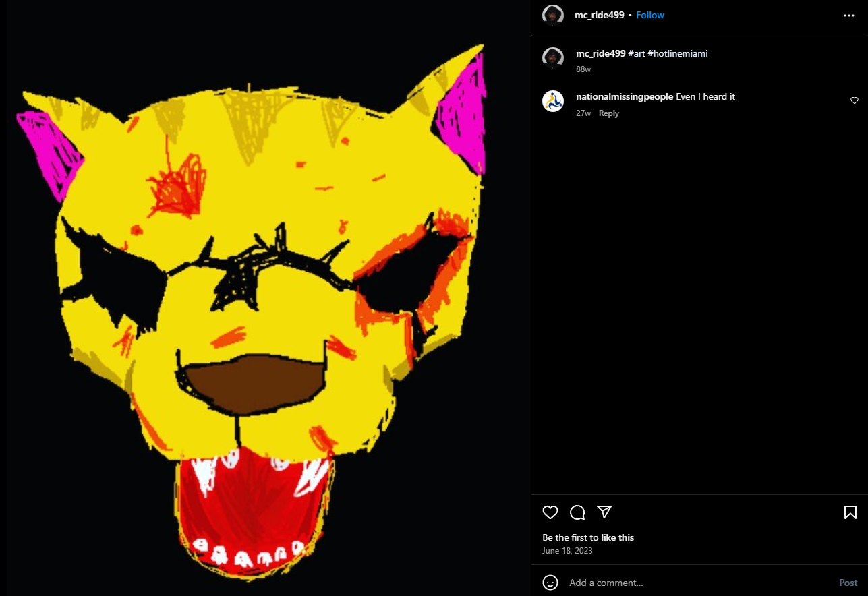The height and width of the screenshot is (596, 868).
Task: Like the nationalmissingpeople comment heart
Action: click(855, 100)
